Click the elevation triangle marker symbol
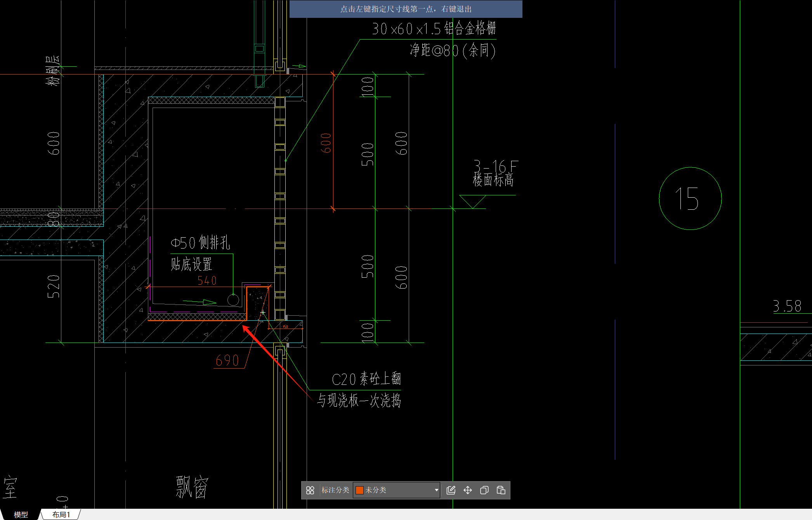The width and height of the screenshot is (812, 520). (473, 202)
